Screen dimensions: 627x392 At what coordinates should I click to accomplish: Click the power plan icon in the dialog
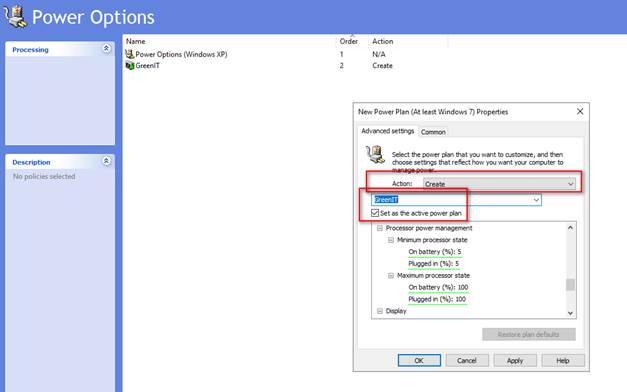click(375, 154)
